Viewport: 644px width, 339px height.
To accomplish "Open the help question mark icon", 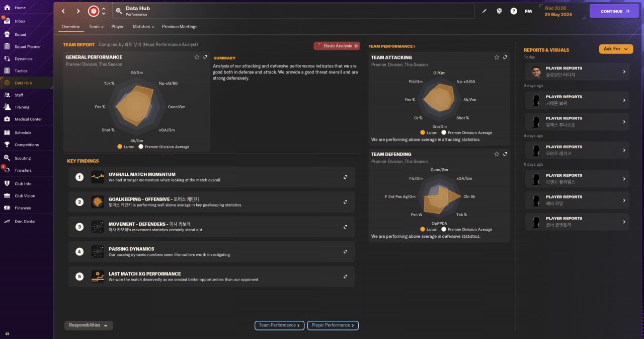I will point(514,11).
